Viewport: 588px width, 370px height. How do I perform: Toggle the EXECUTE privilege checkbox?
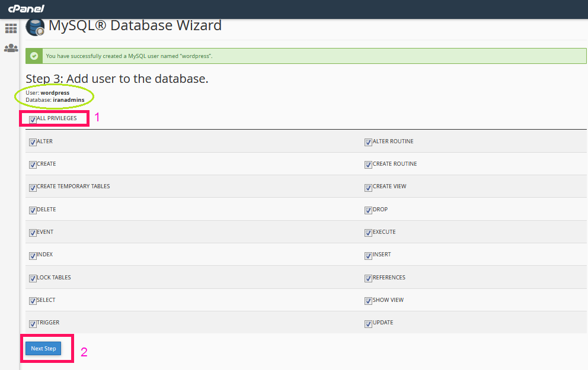click(368, 233)
